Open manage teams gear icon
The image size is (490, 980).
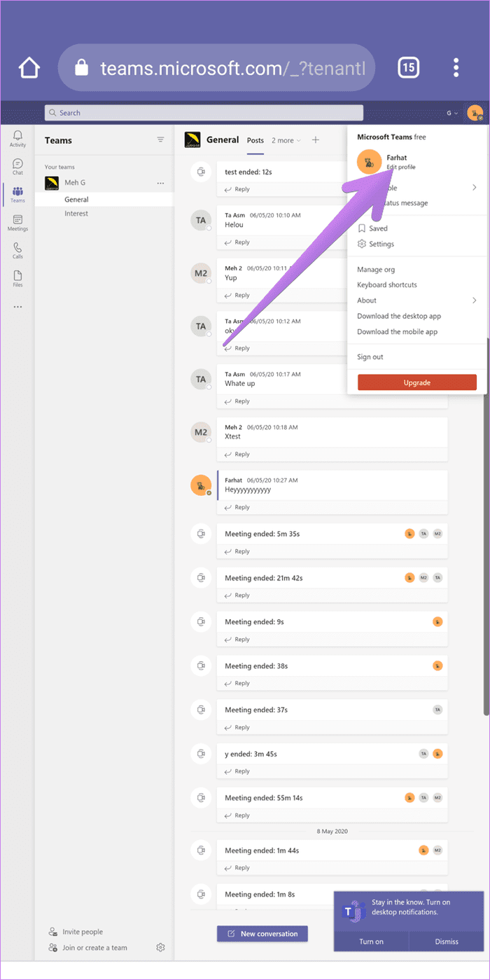click(x=160, y=948)
